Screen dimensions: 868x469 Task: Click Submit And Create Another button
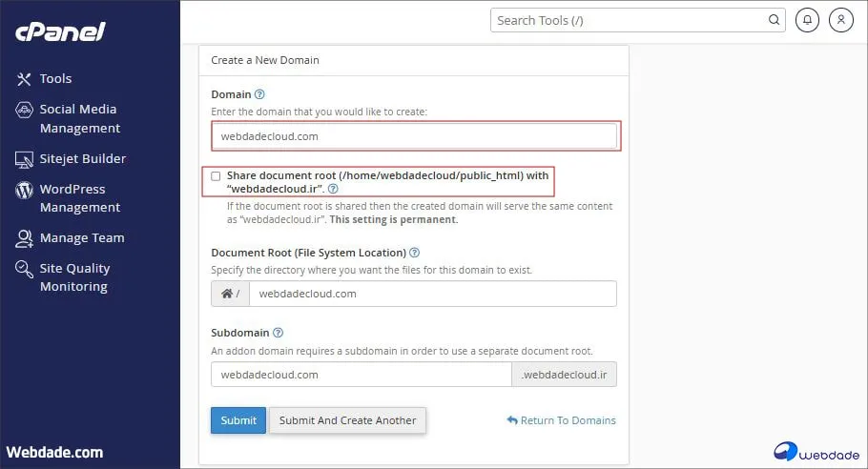[x=347, y=420]
